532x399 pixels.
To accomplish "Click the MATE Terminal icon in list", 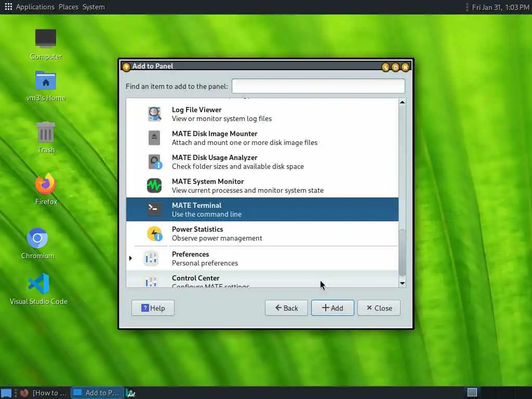I will [x=154, y=209].
